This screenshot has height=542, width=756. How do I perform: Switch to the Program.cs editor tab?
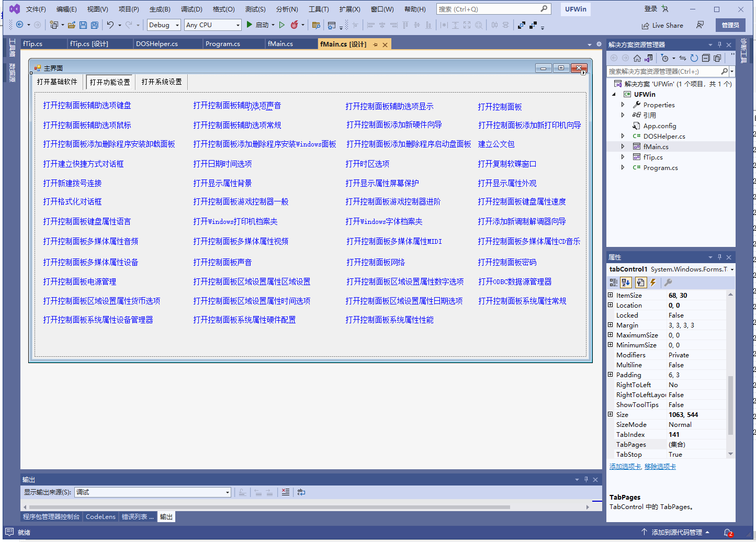(223, 44)
